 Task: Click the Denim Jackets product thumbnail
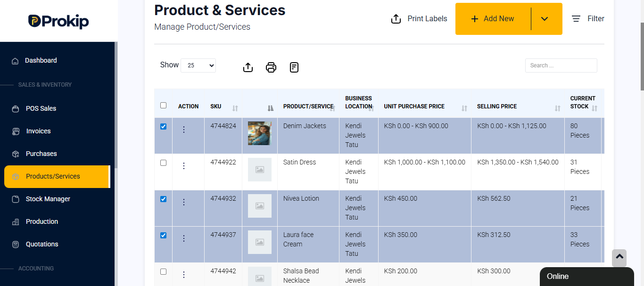[260, 133]
